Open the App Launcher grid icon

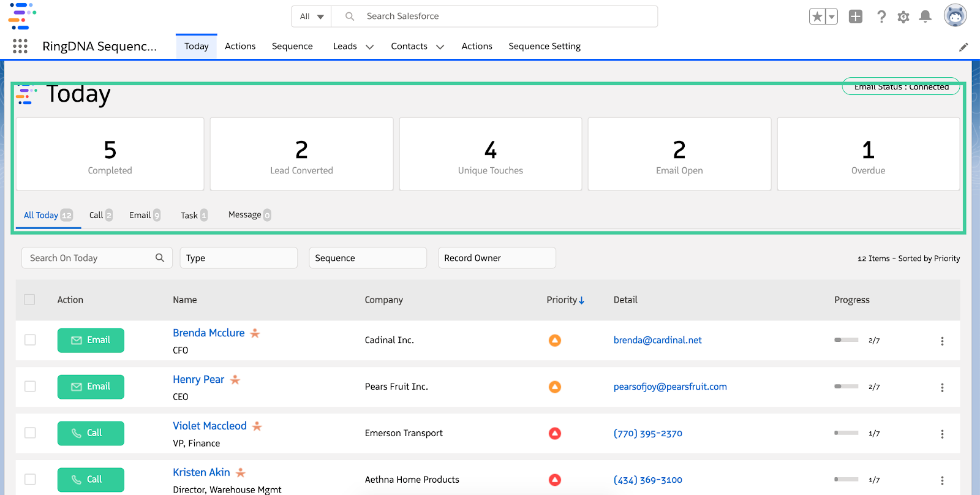click(20, 46)
